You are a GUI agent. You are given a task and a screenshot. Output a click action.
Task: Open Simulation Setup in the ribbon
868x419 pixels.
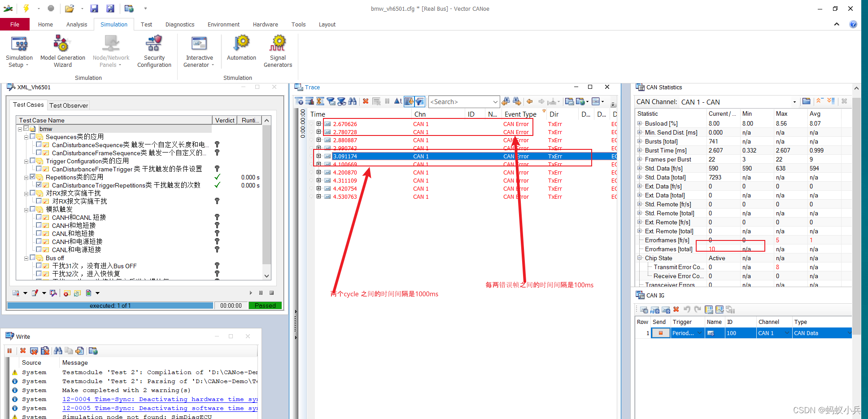(19, 52)
